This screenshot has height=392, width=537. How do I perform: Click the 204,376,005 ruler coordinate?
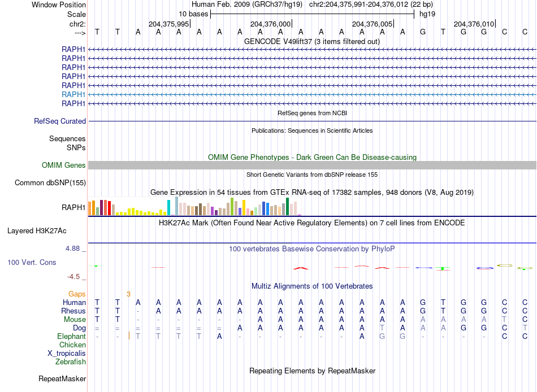(372, 24)
